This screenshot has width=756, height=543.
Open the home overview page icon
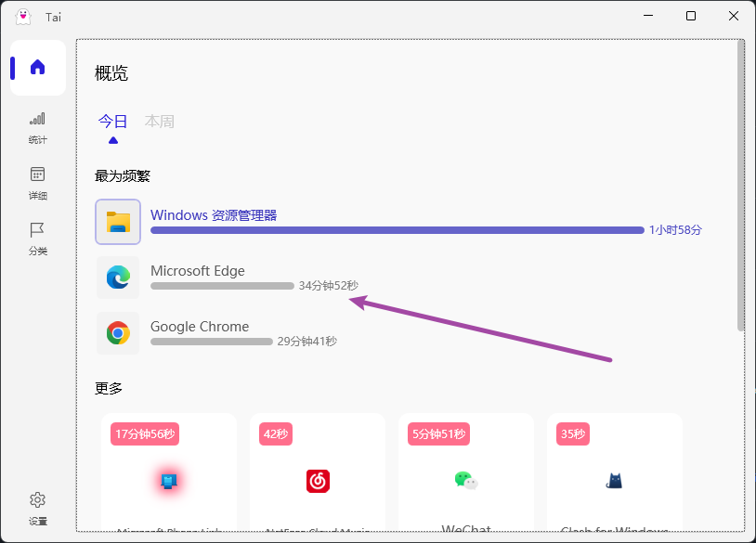click(x=37, y=68)
